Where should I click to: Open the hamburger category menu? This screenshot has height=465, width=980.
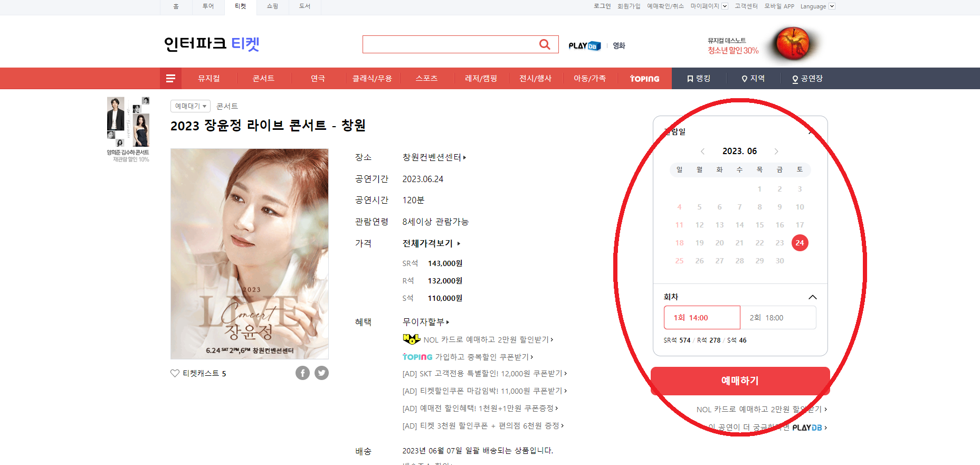click(x=170, y=79)
